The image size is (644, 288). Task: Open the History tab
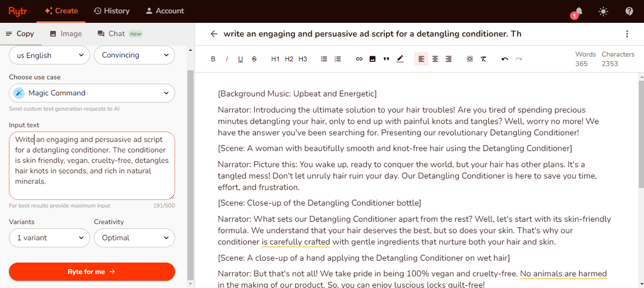point(112,11)
